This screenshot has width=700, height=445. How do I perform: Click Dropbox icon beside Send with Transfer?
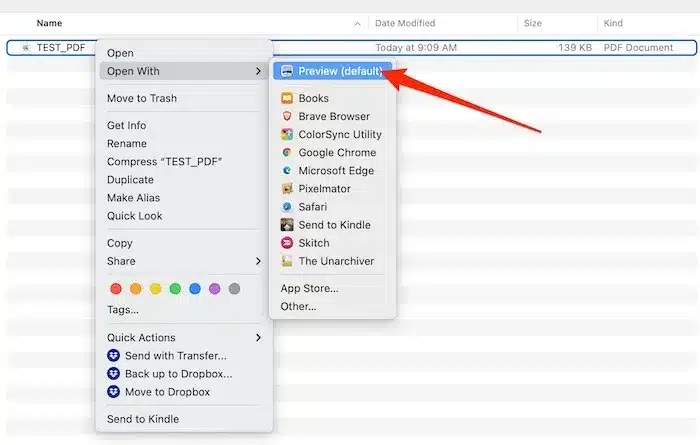pyautogui.click(x=113, y=355)
